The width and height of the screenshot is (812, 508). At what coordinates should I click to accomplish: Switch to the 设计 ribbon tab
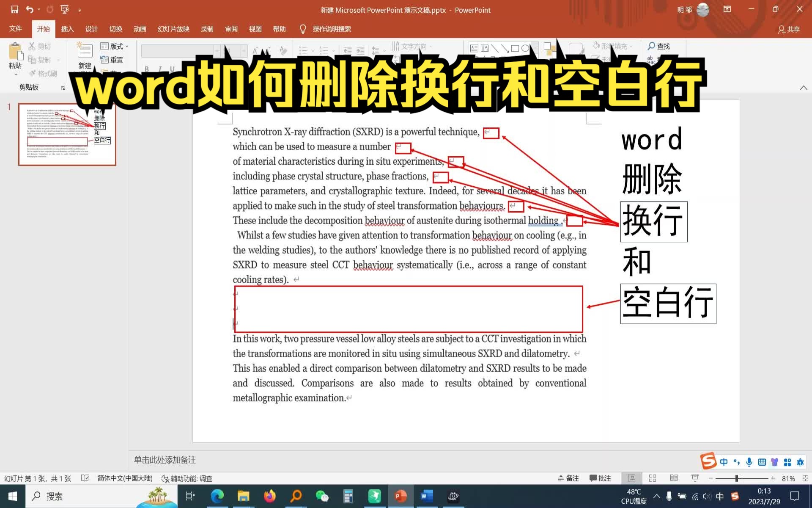point(91,29)
